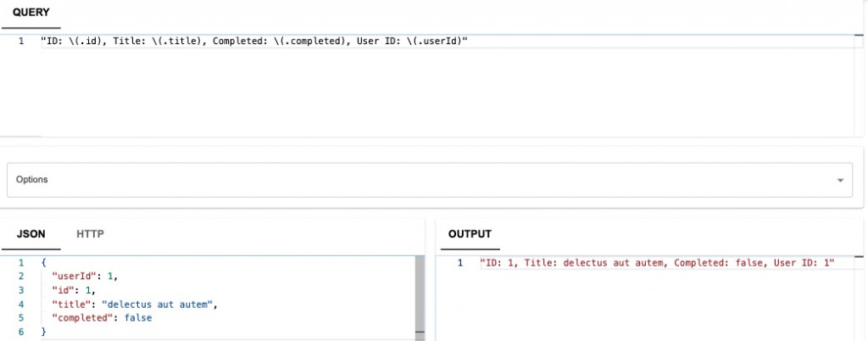Click the "id": 1 line in JSON

(75, 290)
